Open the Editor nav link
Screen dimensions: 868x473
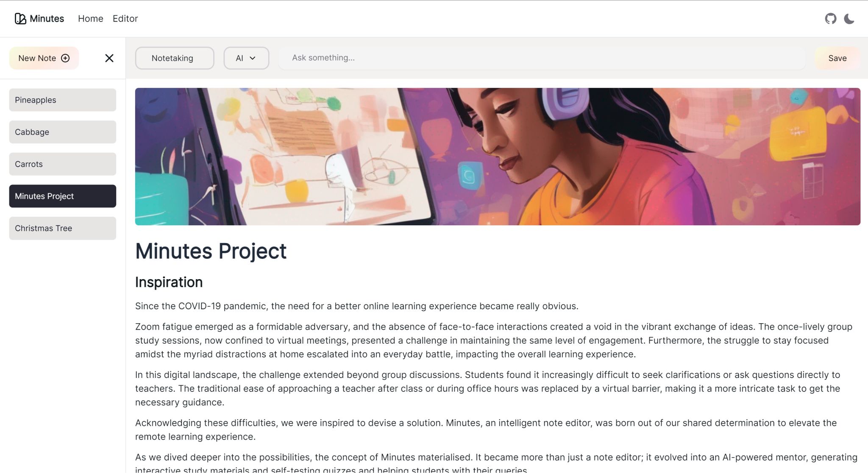(125, 19)
